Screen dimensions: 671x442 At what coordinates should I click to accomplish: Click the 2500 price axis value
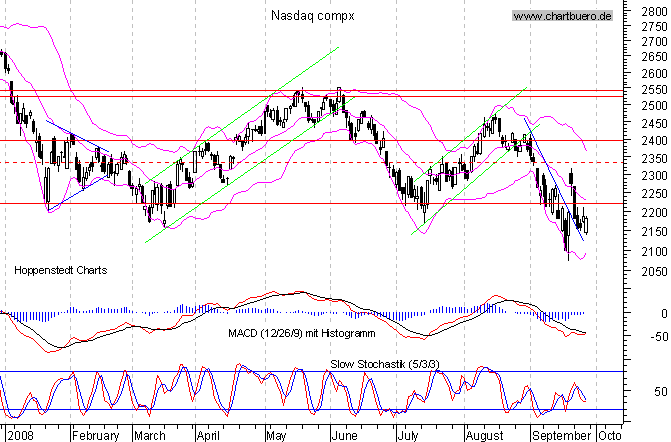pyautogui.click(x=655, y=106)
